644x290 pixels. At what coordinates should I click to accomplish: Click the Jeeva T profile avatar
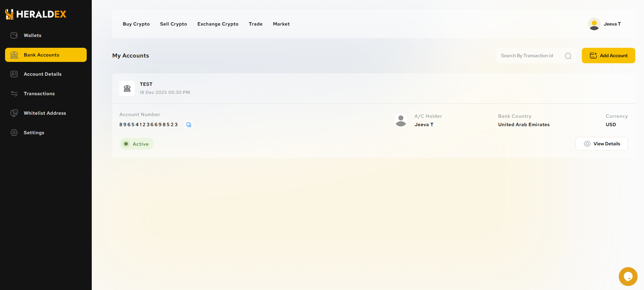594,24
